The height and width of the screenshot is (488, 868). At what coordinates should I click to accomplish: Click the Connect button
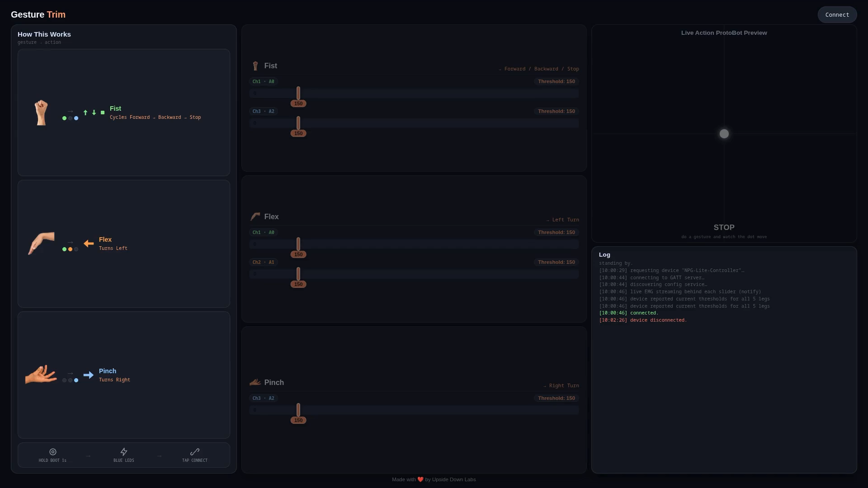[837, 14]
